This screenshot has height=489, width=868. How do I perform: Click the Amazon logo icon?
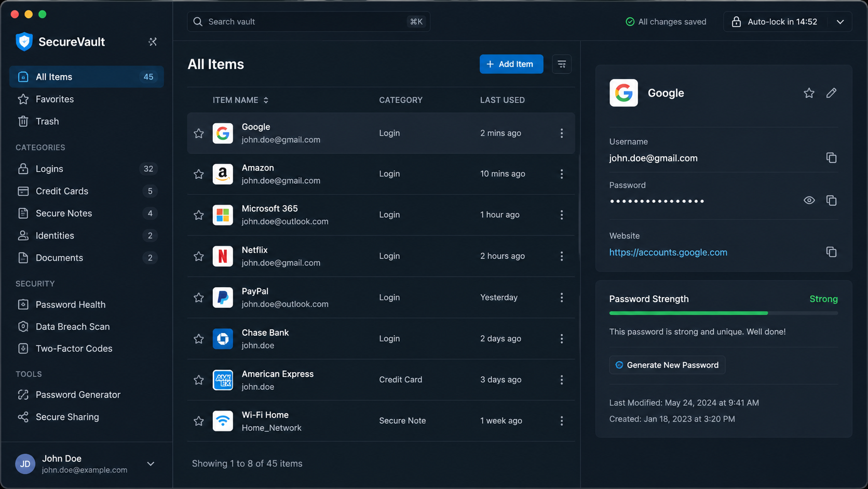[223, 174]
